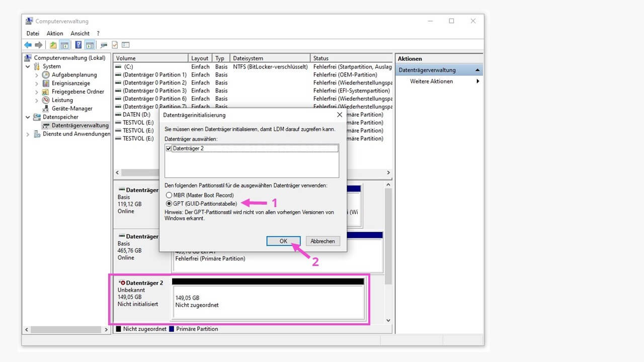Select Leistung in the System tree

pos(62,100)
